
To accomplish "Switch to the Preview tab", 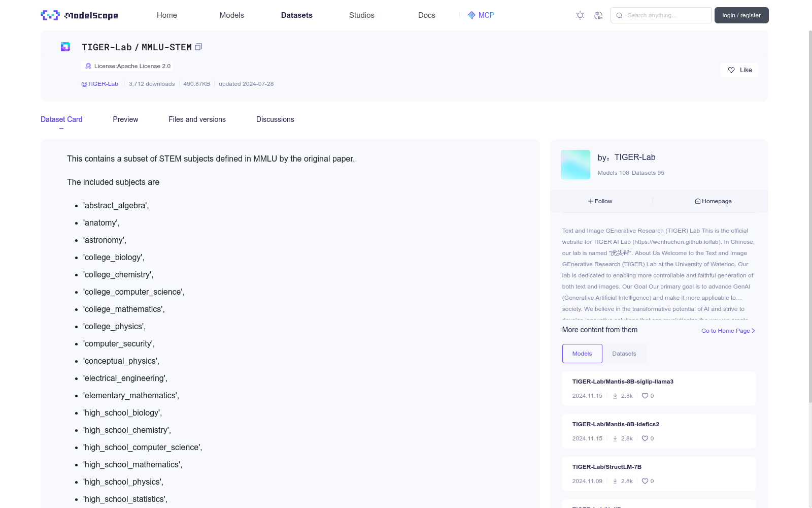I will tap(125, 119).
